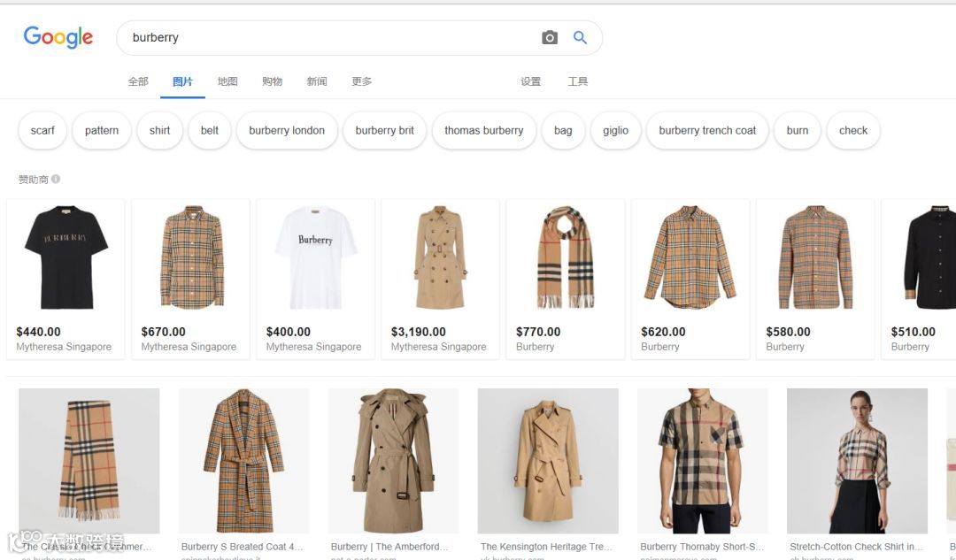Click the Google logo
The image size is (956, 560).
[x=58, y=37]
